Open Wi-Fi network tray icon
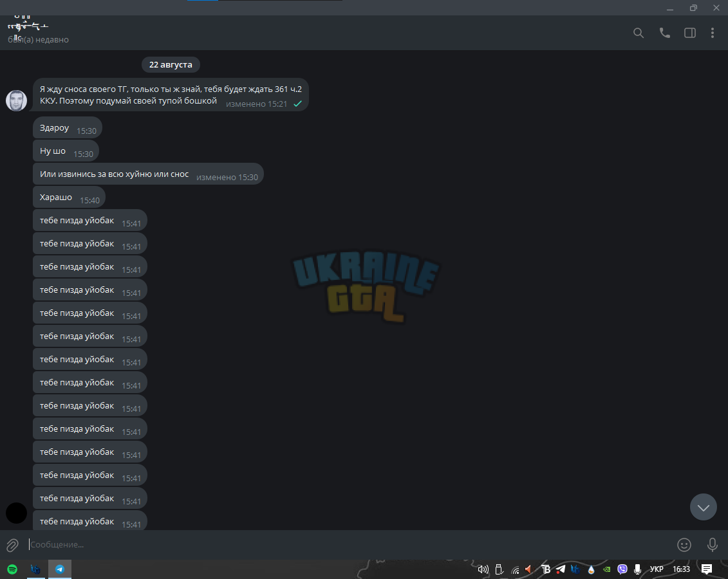 point(516,570)
